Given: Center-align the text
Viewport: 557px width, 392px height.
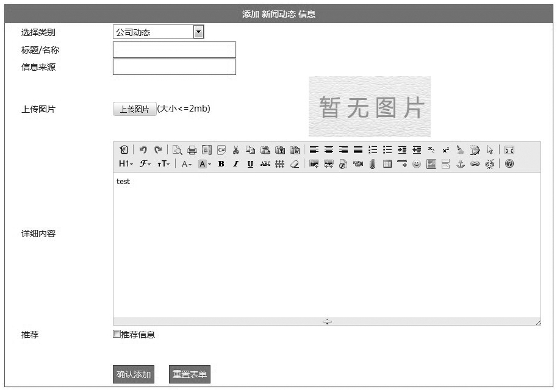Looking at the screenshot, I should pos(329,150).
